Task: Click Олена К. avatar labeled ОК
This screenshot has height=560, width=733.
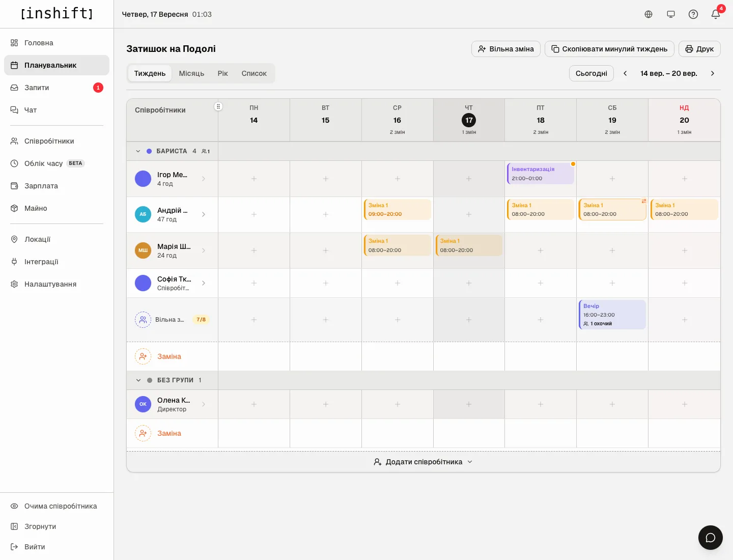Action: point(143,404)
